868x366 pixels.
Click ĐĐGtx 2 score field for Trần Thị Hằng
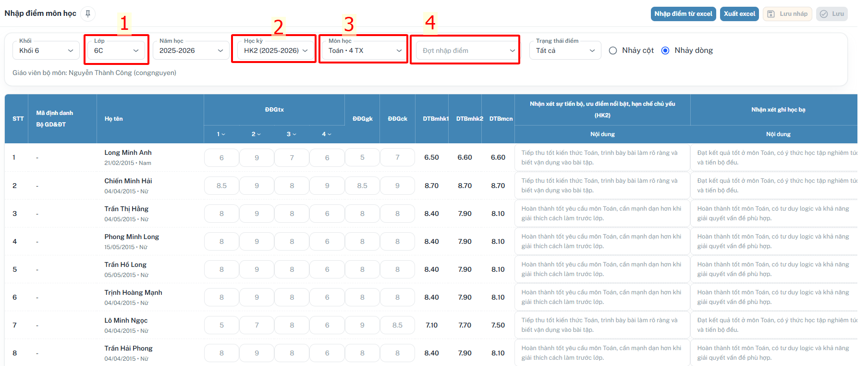[x=257, y=214]
